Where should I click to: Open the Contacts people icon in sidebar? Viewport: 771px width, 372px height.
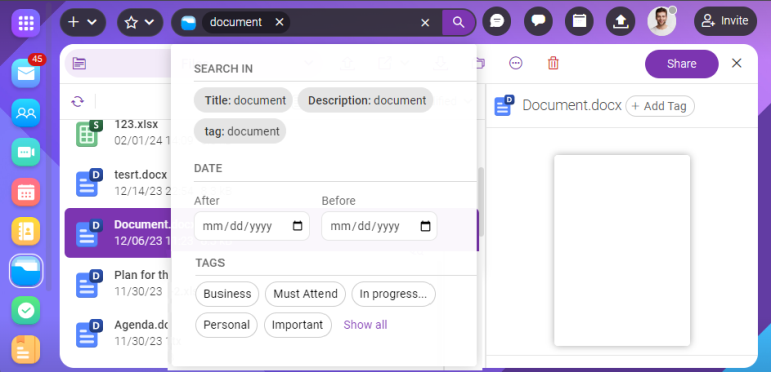pos(26,113)
